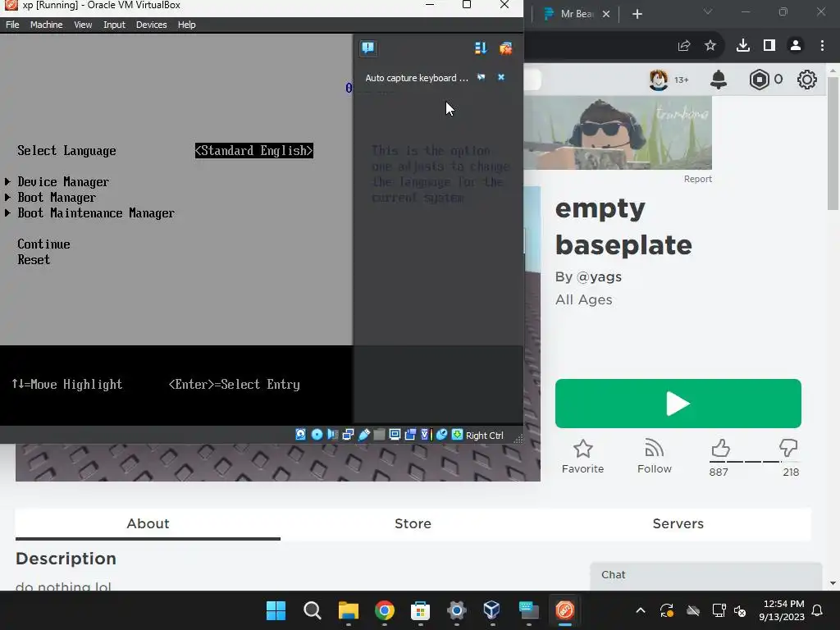
Task: Open a new Chrome tab
Action: 637,14
